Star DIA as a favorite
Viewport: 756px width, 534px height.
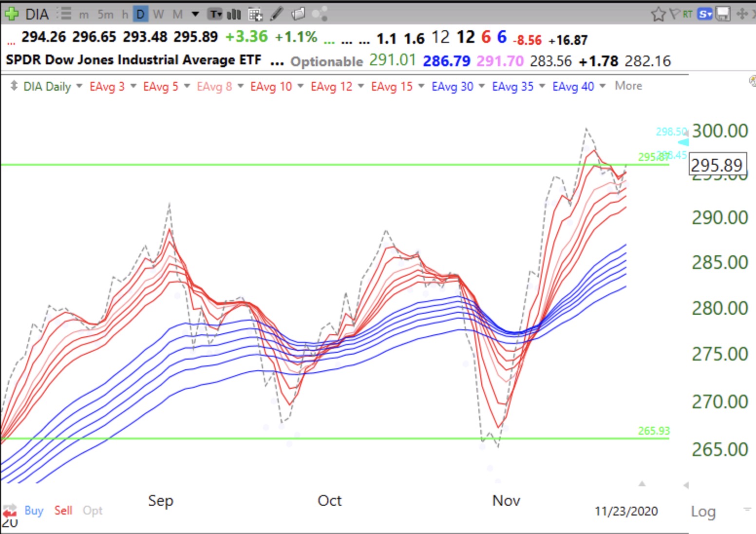coord(658,14)
